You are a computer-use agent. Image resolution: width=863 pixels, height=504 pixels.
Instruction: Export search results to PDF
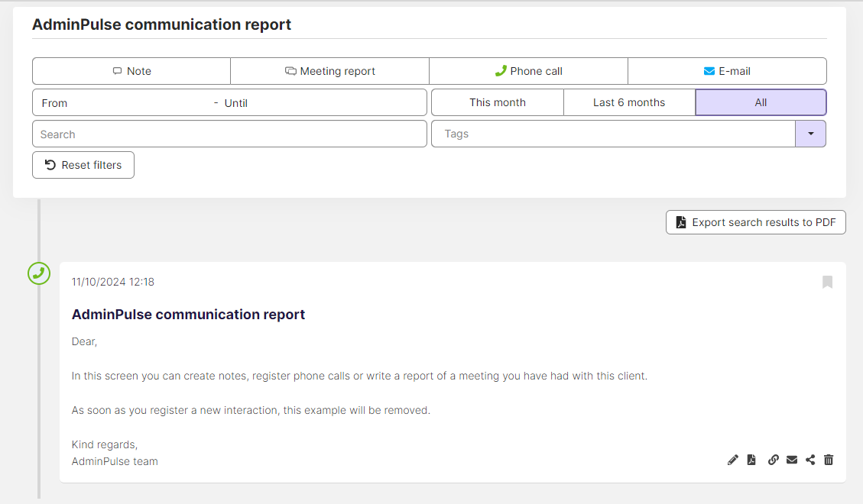tap(756, 222)
